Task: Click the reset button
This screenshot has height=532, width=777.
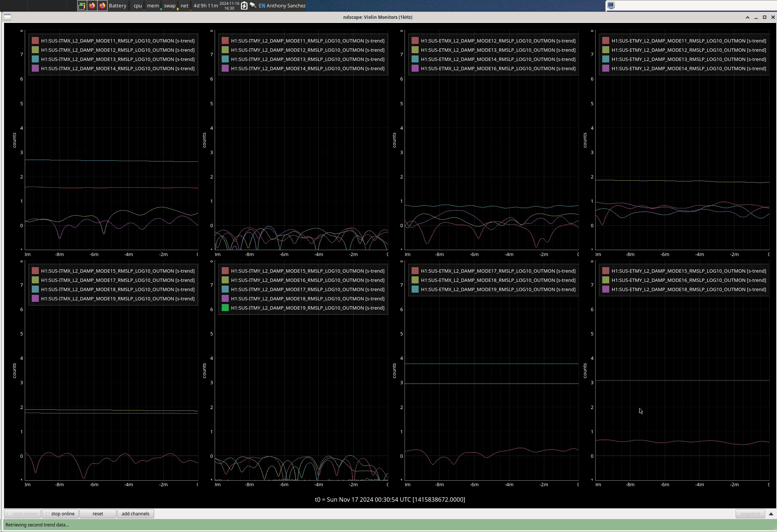Action: [x=98, y=514]
